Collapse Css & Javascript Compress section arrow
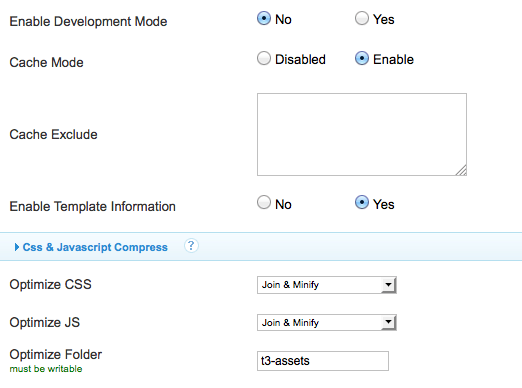522x388 pixels. [17, 247]
